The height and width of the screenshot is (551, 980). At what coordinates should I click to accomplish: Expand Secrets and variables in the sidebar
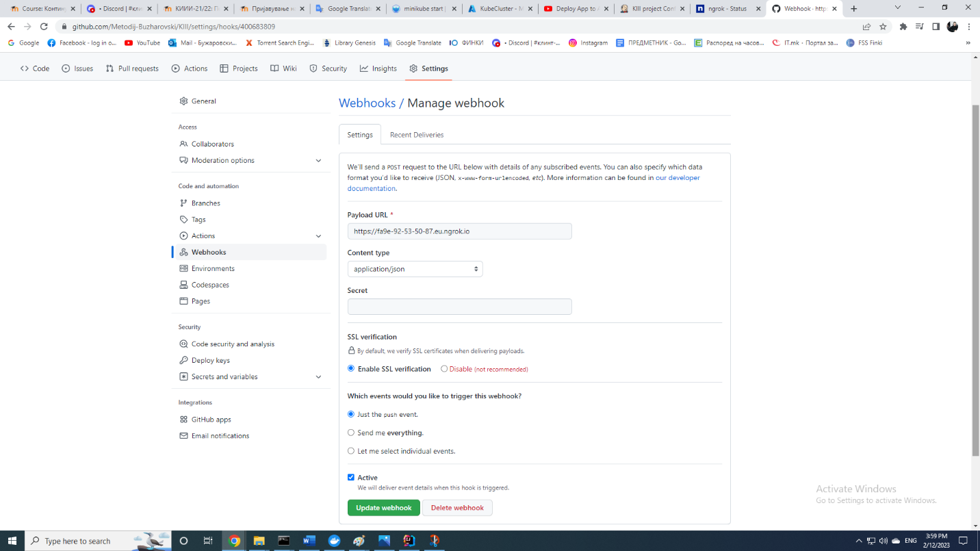(318, 376)
